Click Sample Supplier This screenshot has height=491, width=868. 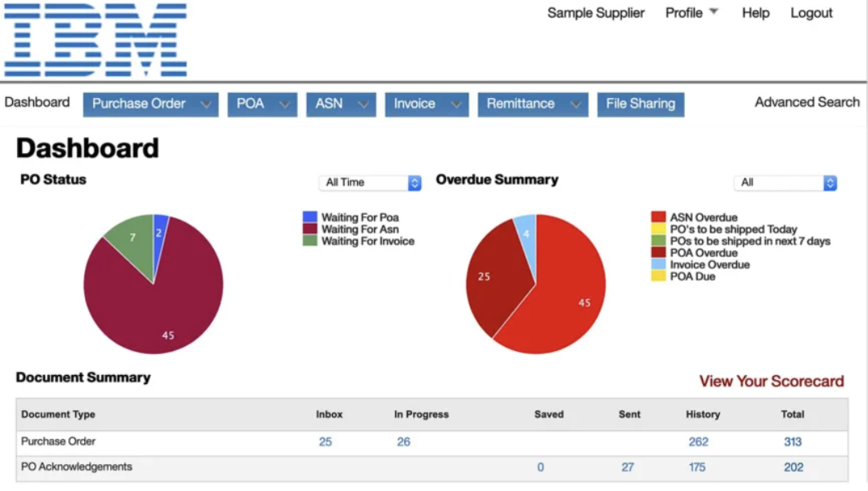[596, 13]
